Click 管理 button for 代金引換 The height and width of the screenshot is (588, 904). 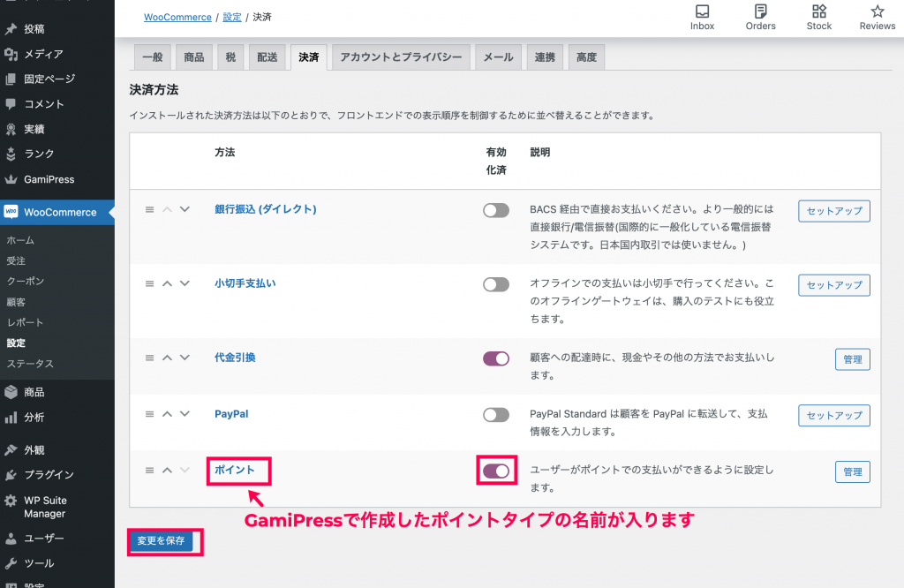pos(853,359)
